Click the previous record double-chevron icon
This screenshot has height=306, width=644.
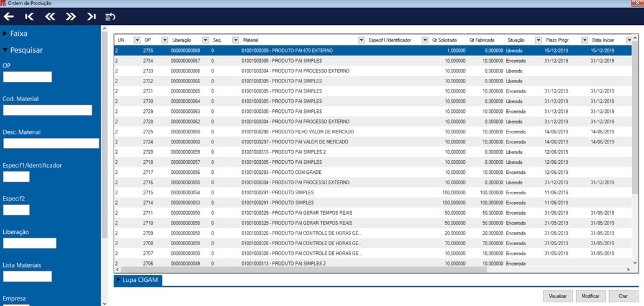[50, 17]
